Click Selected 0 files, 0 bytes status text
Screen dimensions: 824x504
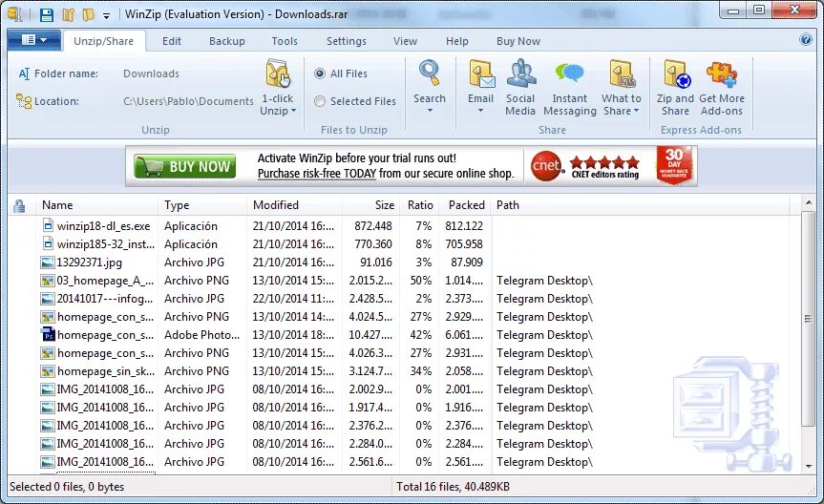tap(67, 487)
